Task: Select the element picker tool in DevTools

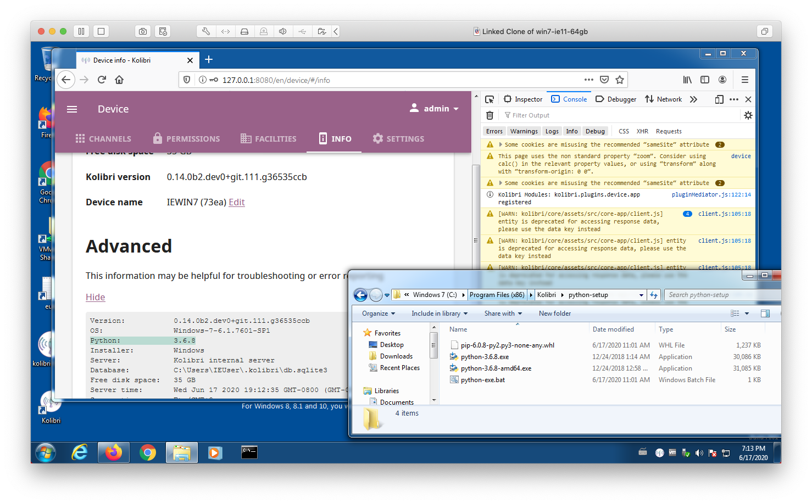Action: [489, 99]
